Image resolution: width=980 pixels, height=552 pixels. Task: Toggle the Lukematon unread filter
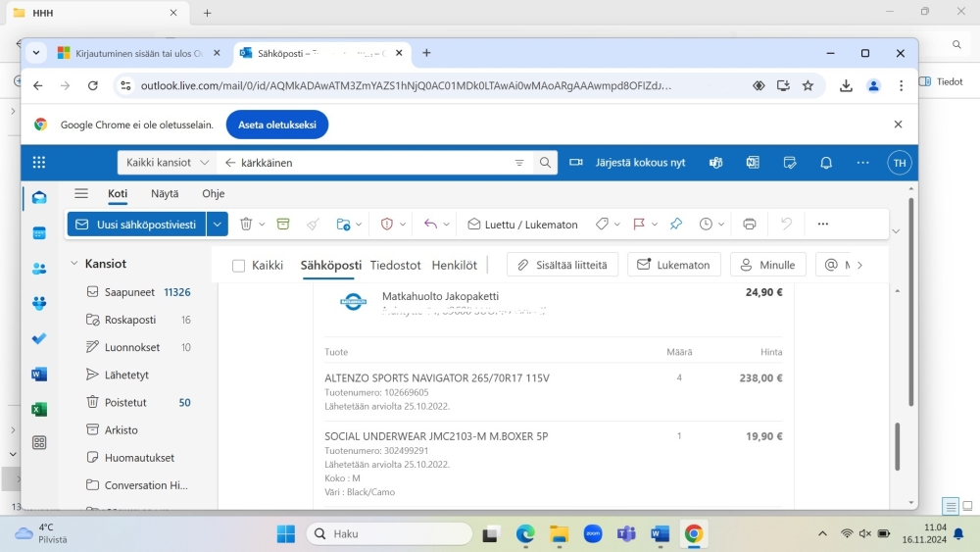(674, 265)
